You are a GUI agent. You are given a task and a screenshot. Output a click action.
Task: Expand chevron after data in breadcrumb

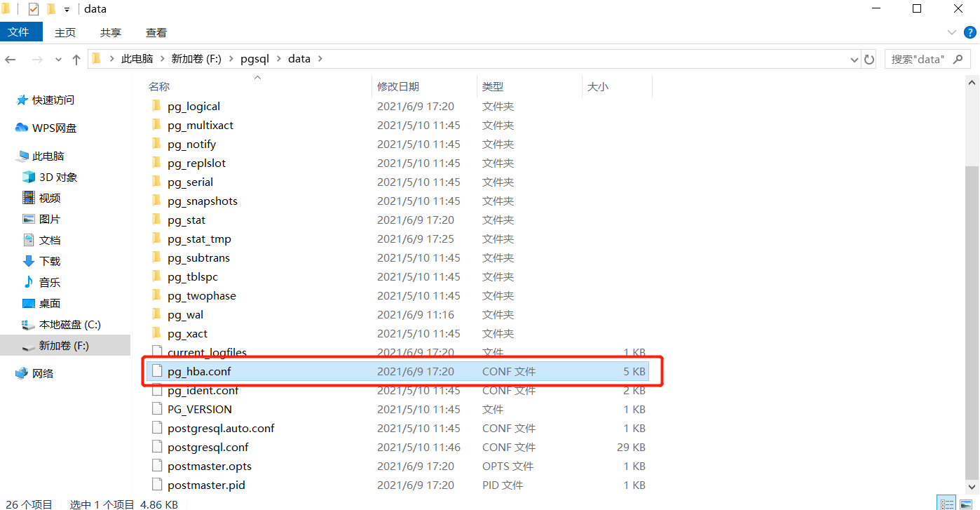[x=320, y=59]
